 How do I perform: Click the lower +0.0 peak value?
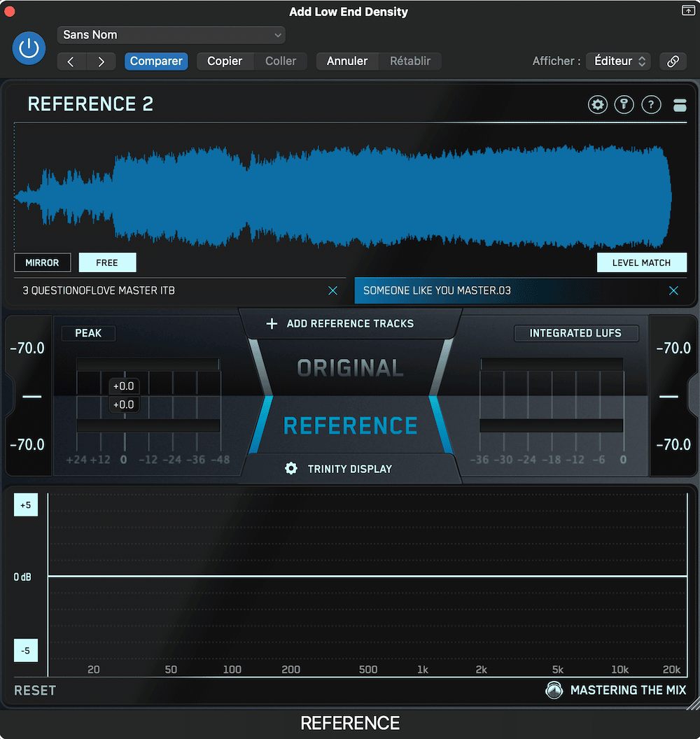[x=123, y=404]
